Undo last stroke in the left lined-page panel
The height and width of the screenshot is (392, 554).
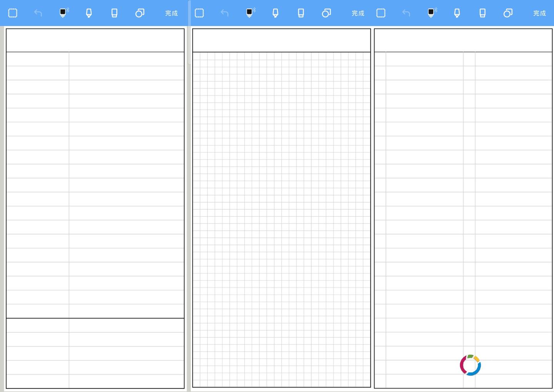pyautogui.click(x=38, y=13)
